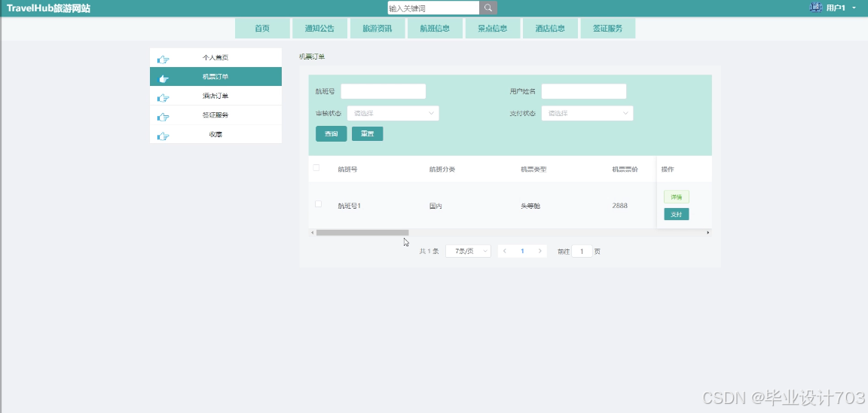Image resolution: width=868 pixels, height=413 pixels.
Task: Click page number 1 button
Action: [x=522, y=252]
